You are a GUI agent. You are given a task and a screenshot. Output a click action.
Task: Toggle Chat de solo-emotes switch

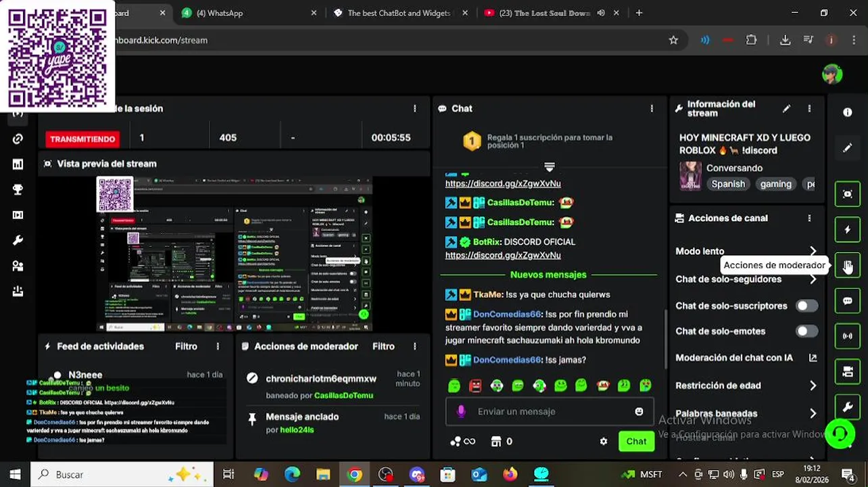[x=806, y=331]
